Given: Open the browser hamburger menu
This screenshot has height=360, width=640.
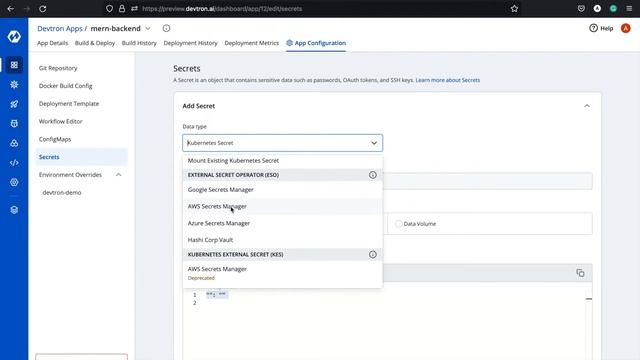Looking at the screenshot, I should [629, 9].
